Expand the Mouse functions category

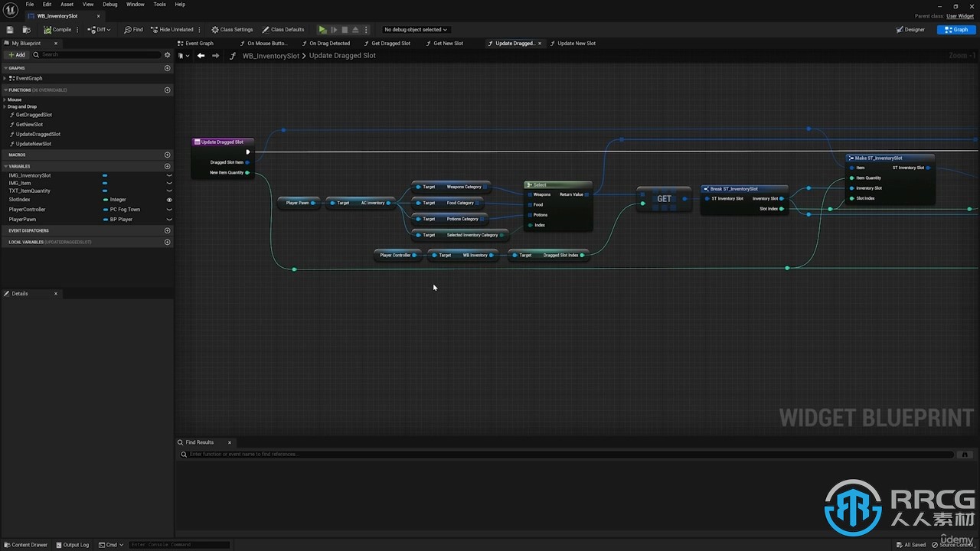[x=5, y=99]
